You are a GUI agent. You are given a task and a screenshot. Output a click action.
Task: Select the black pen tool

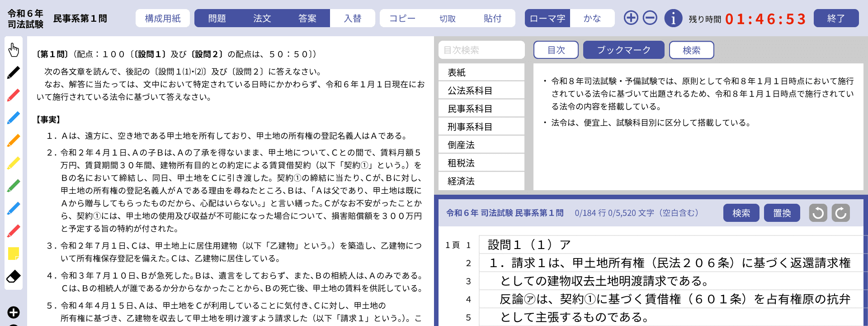pos(14,72)
